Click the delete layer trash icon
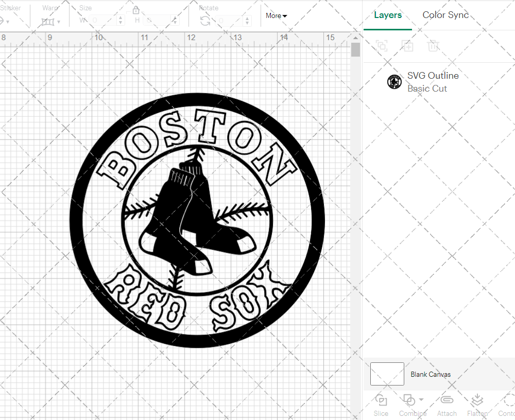This screenshot has width=515, height=420. (434, 46)
